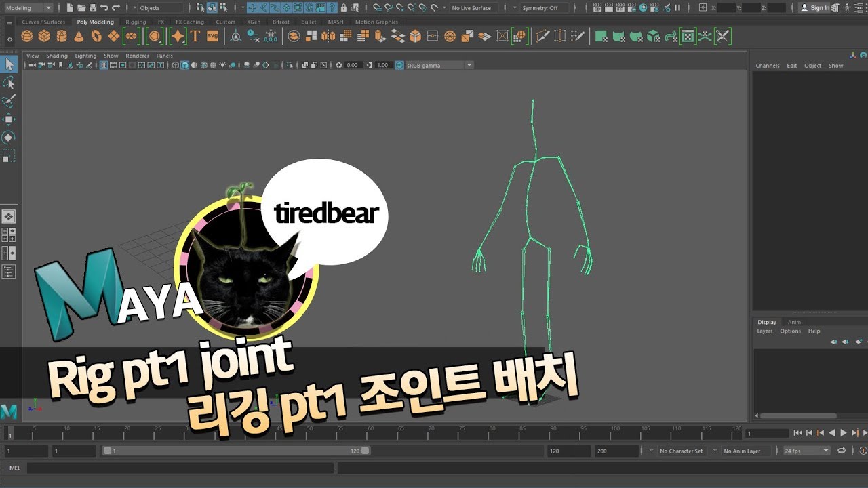The width and height of the screenshot is (868, 488).
Task: Switch to the Anim layer tab
Action: coord(794,322)
